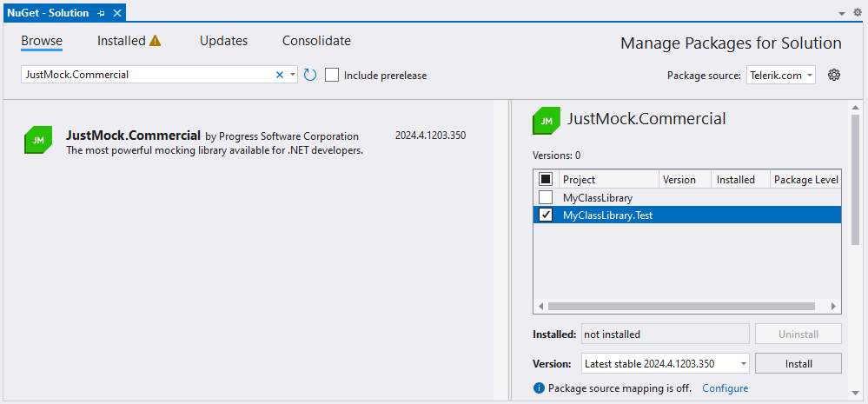The height and width of the screenshot is (404, 868).
Task: Toggle select-all projects header checkbox
Action: 546,179
